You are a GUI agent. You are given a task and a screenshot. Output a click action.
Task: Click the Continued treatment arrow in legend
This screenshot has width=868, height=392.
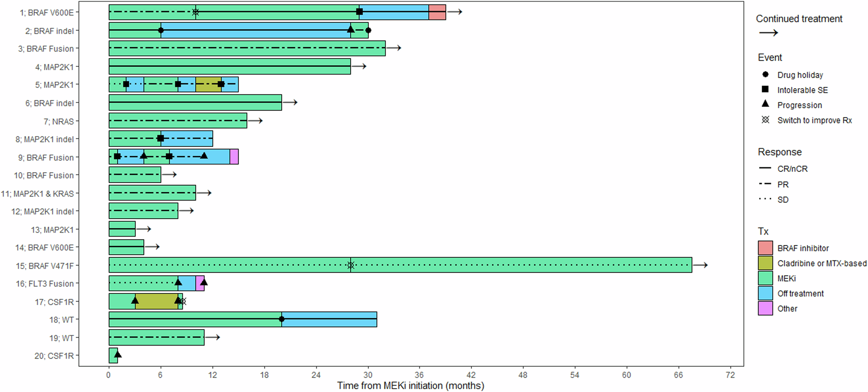point(768,33)
